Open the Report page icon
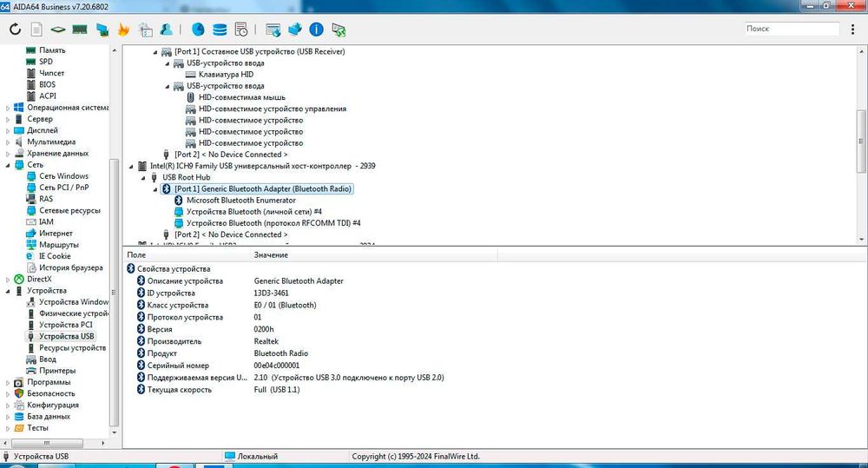This screenshot has width=868, height=468. (36, 29)
